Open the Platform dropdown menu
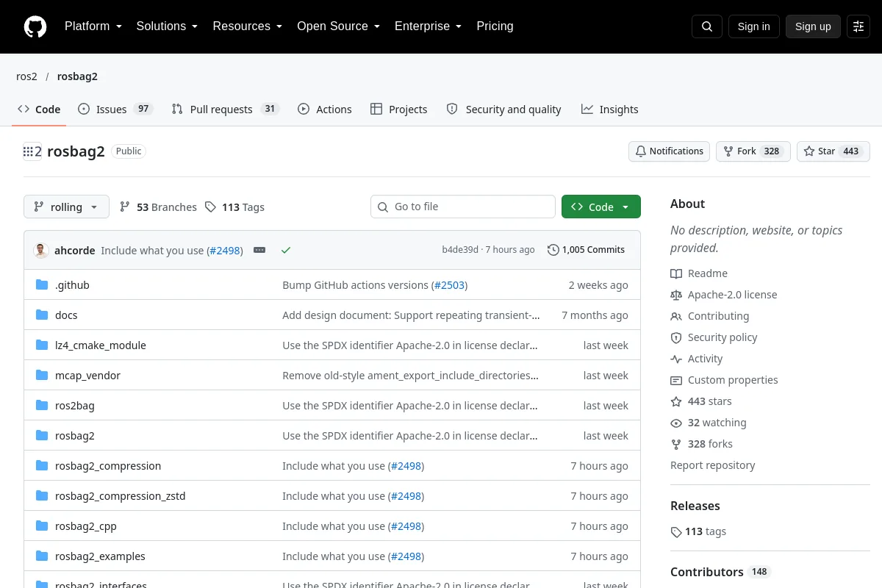 (x=93, y=26)
